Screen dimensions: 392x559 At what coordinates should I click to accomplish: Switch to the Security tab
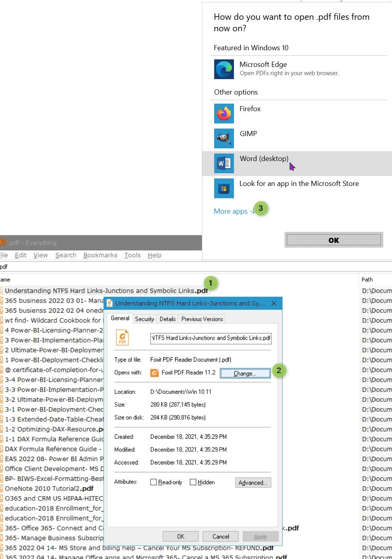[145, 319]
